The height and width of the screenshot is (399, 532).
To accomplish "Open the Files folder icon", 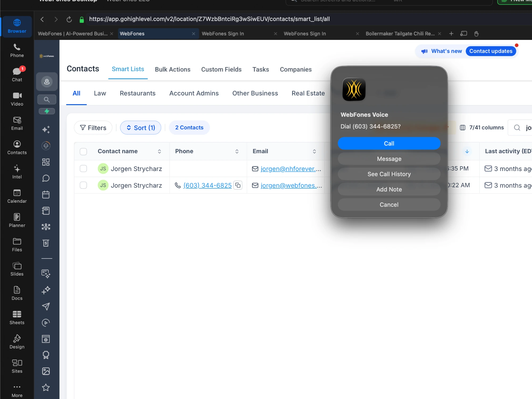I will click(x=17, y=245).
